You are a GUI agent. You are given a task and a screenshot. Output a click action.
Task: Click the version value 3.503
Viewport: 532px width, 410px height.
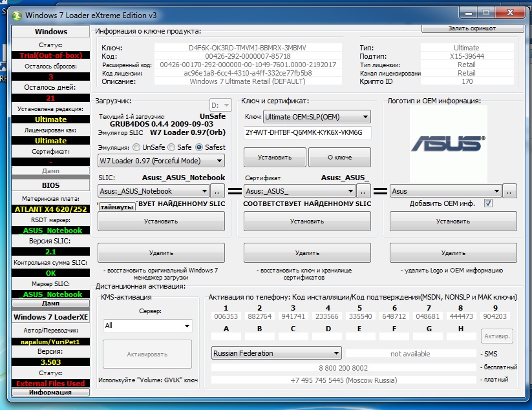coord(50,362)
